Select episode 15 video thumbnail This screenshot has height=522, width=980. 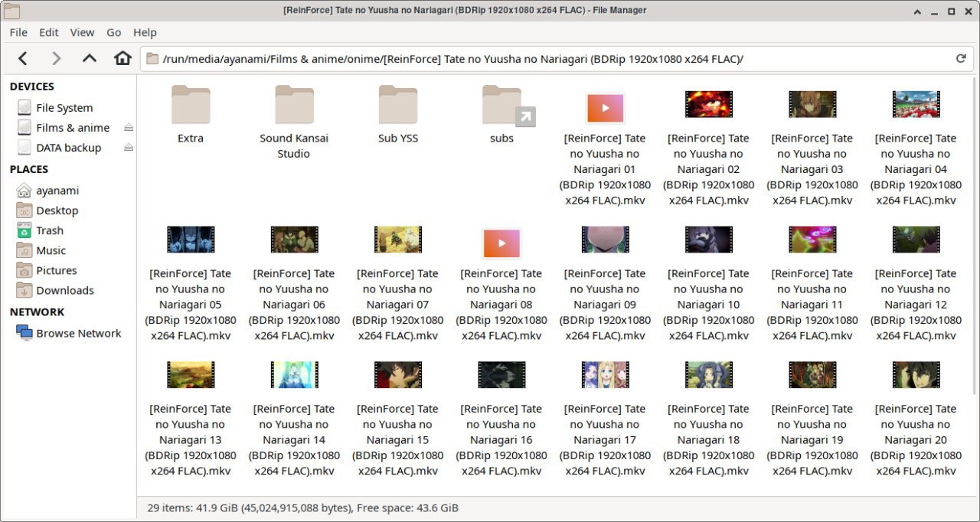click(398, 375)
